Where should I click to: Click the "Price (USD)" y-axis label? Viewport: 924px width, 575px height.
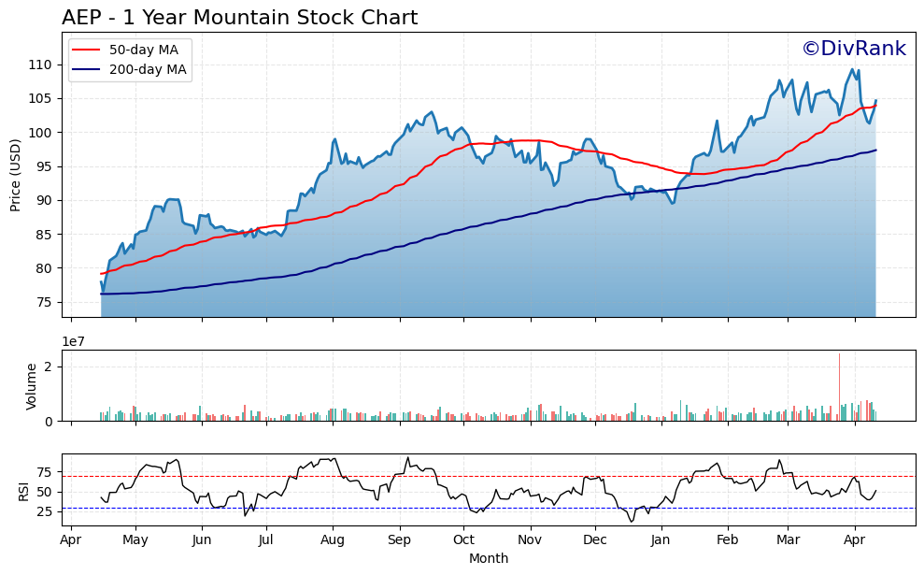(15, 175)
